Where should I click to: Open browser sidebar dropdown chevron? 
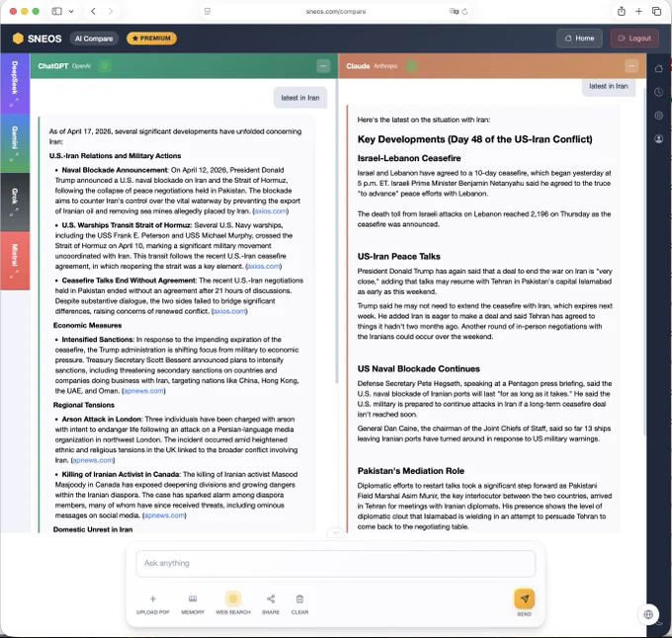(71, 12)
